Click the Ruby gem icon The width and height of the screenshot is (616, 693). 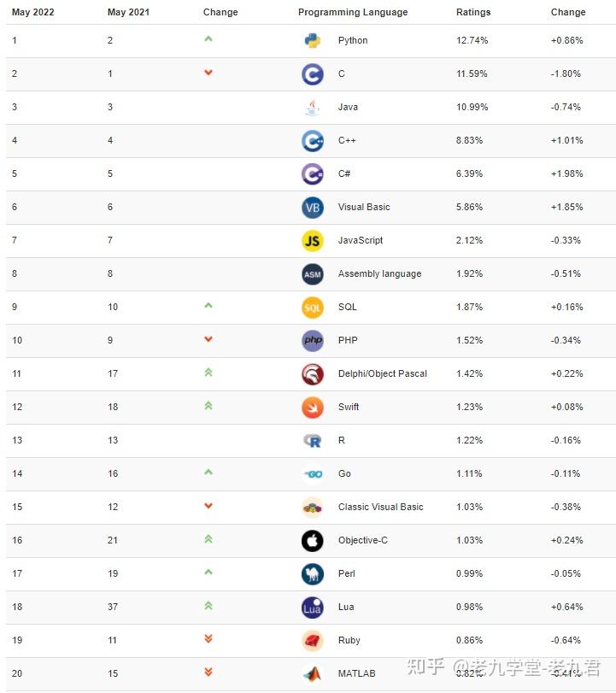point(313,640)
